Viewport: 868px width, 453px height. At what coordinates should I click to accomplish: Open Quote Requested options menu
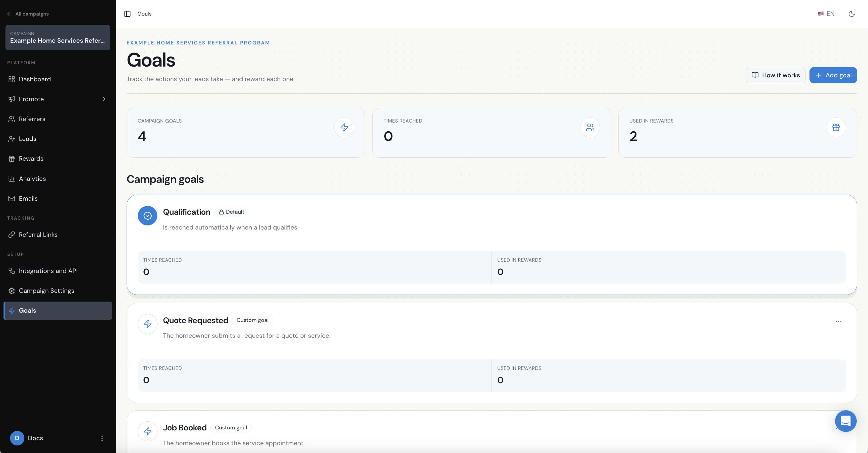coord(838,321)
